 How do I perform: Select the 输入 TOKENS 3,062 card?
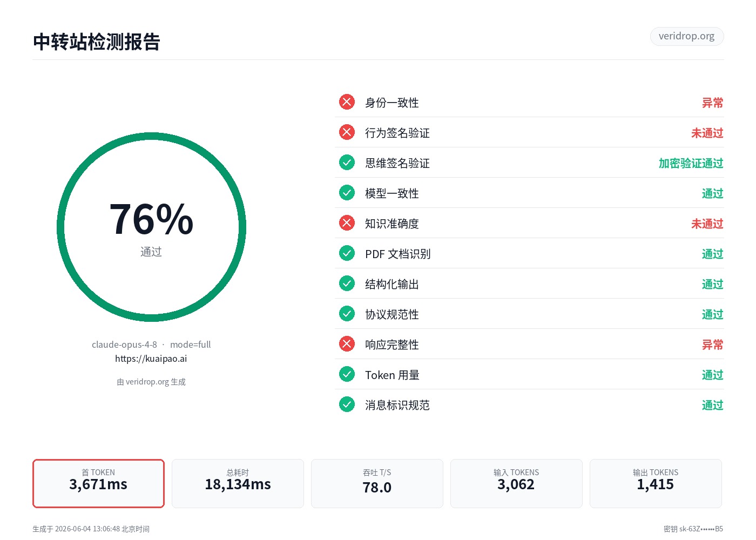coord(516,483)
